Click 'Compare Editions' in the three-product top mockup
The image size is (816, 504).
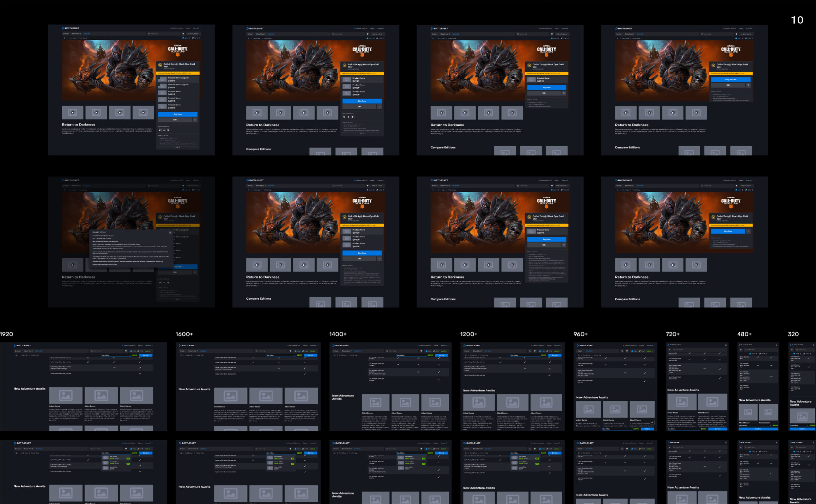coord(259,149)
